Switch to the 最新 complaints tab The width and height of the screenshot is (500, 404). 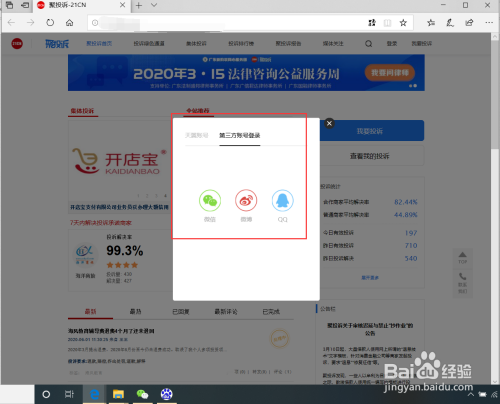(90, 312)
